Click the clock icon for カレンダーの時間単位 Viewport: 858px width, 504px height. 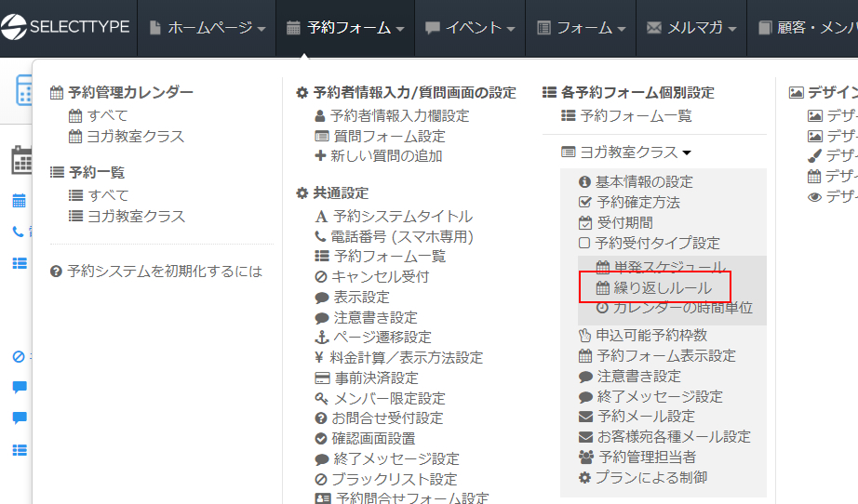tap(602, 308)
